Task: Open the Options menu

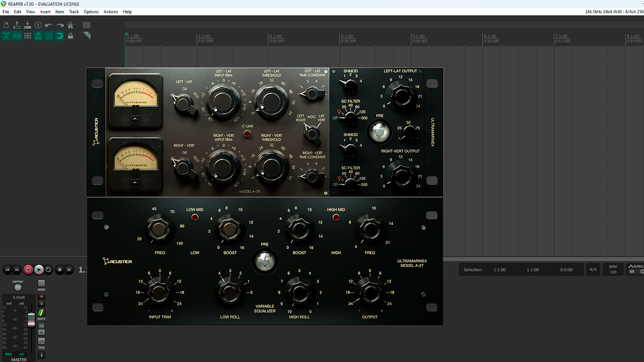Action: [91, 12]
